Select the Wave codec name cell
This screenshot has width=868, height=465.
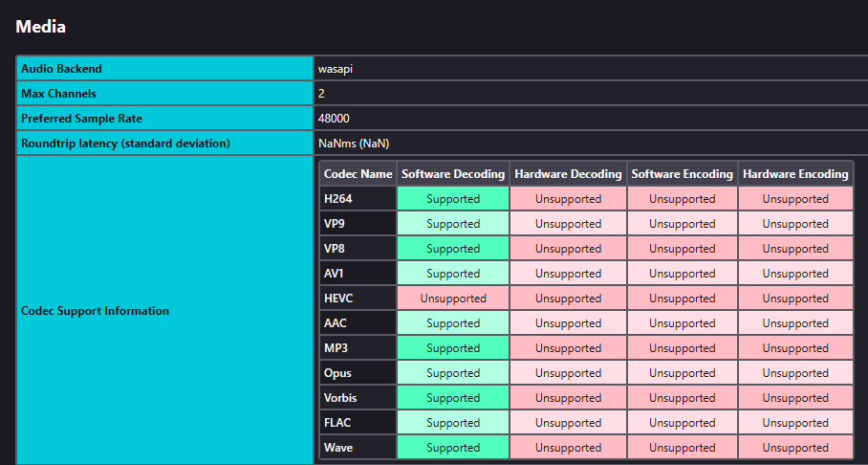click(x=358, y=447)
